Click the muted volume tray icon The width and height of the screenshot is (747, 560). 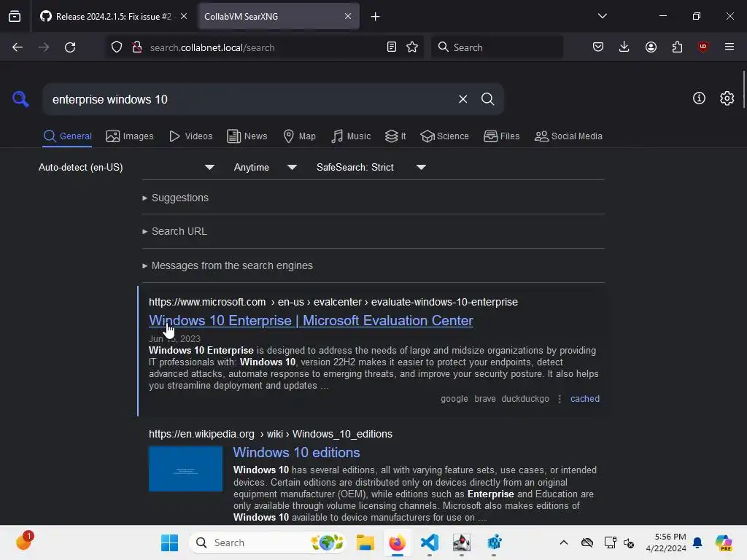tap(629, 542)
